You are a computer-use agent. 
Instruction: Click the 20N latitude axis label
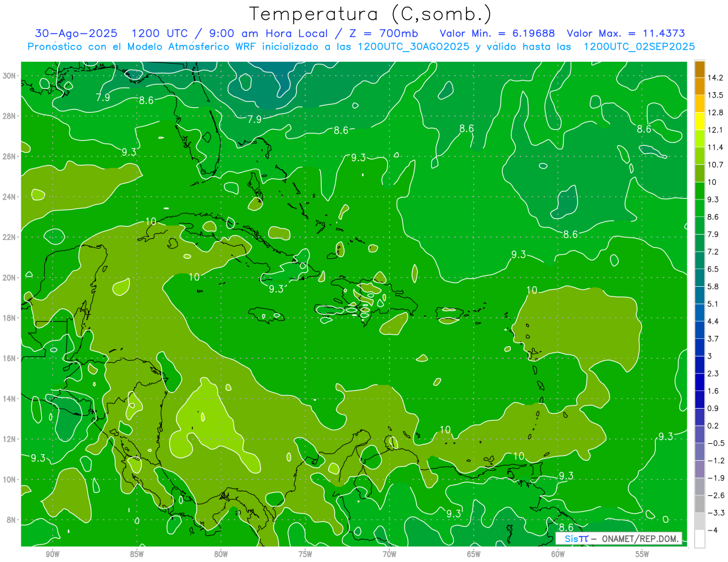tap(10, 278)
